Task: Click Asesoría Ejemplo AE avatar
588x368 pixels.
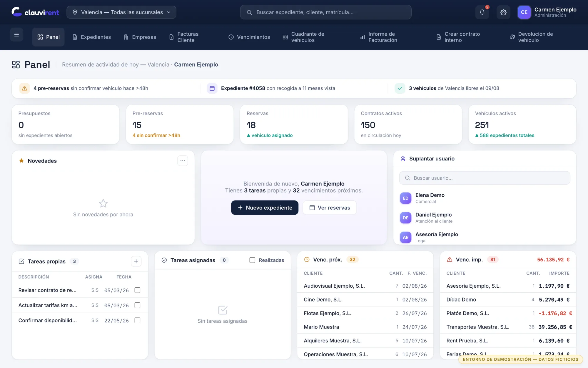Action: click(405, 237)
